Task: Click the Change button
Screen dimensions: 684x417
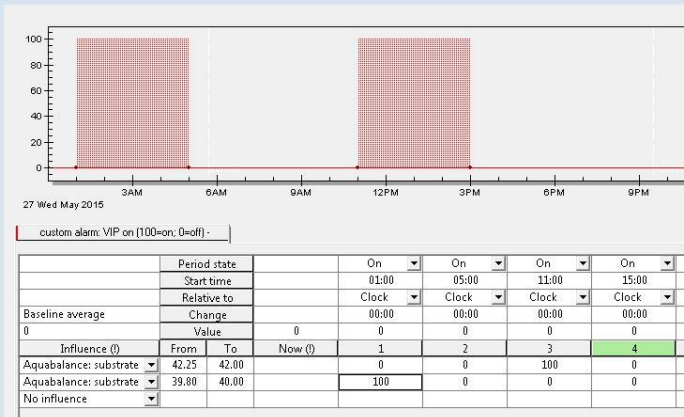Action: point(206,315)
